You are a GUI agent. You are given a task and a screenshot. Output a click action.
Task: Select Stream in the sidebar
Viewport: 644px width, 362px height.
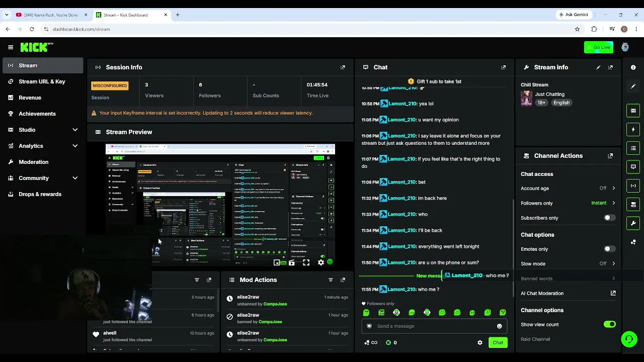pyautogui.click(x=43, y=65)
